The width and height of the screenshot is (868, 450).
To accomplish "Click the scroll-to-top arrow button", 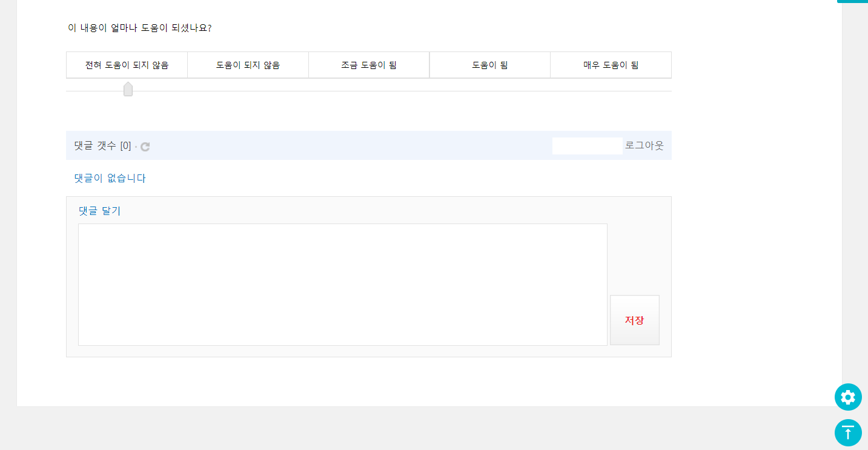I will pyautogui.click(x=848, y=433).
